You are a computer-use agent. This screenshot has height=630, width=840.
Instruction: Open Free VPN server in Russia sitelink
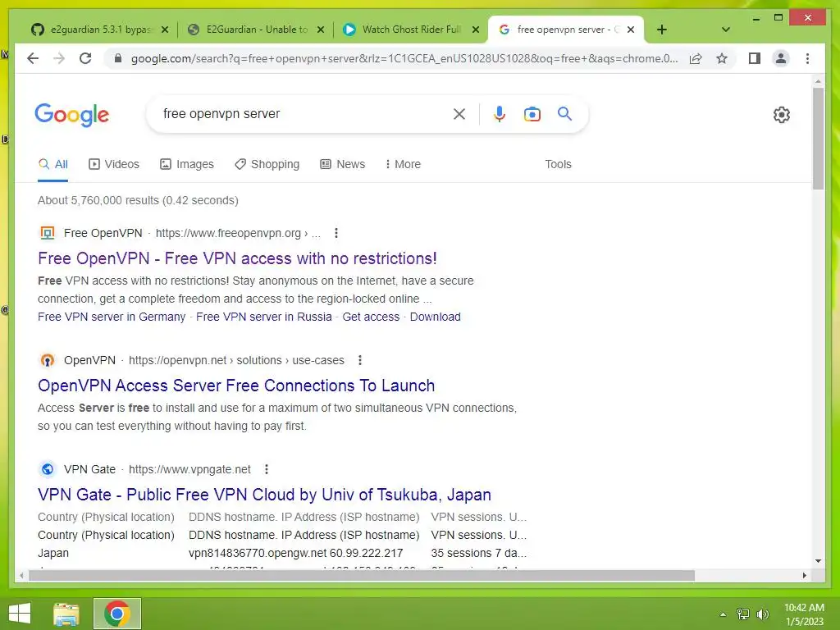click(264, 317)
